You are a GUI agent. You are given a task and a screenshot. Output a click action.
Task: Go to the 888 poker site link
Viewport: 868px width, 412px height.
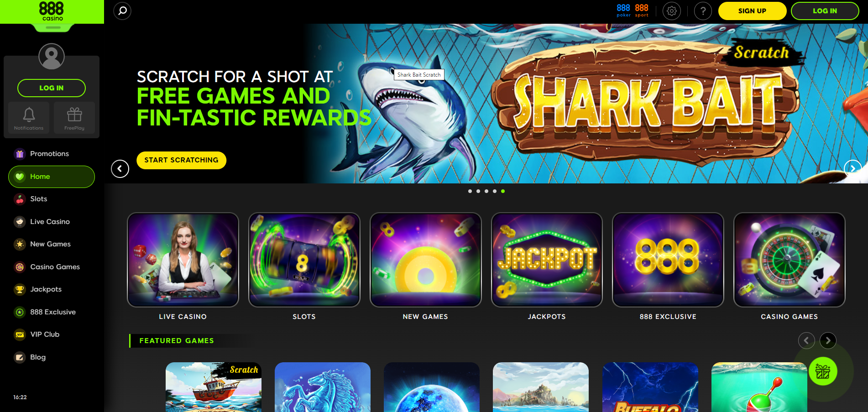(623, 10)
